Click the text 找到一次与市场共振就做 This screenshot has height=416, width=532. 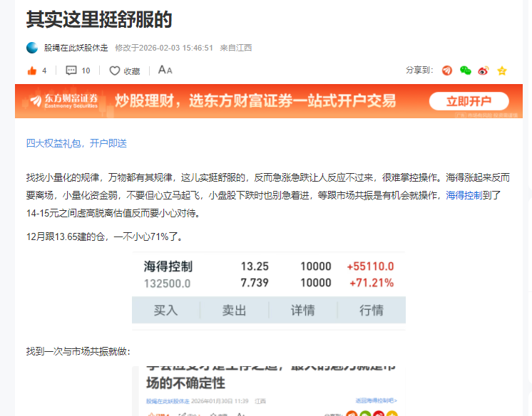77,351
